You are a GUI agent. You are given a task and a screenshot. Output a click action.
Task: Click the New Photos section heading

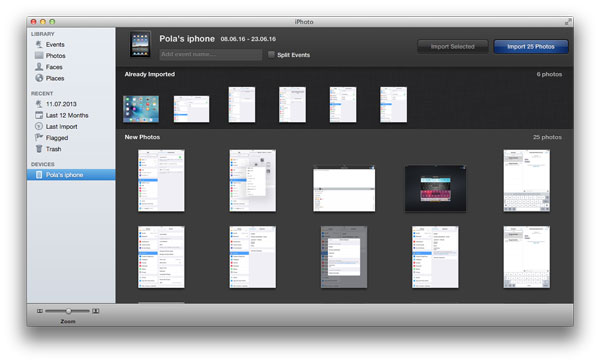tap(142, 137)
